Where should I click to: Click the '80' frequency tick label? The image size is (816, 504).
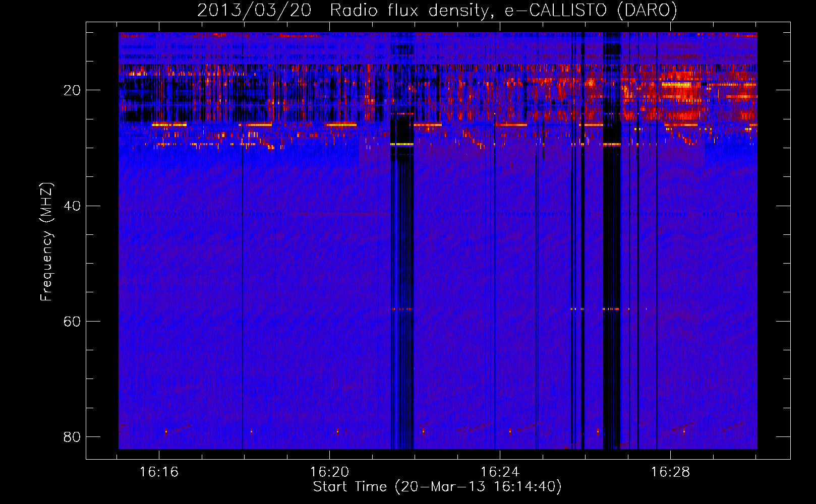[72, 437]
